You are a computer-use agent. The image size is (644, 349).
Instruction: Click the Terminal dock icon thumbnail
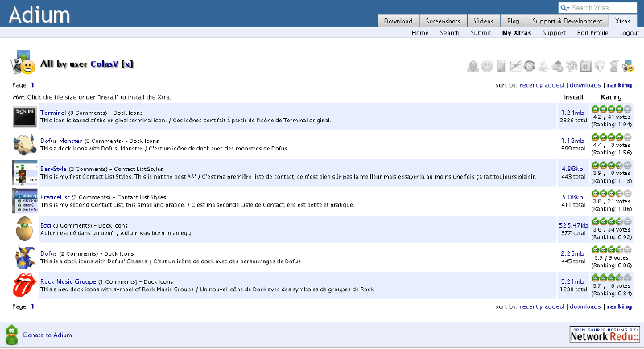tap(25, 117)
